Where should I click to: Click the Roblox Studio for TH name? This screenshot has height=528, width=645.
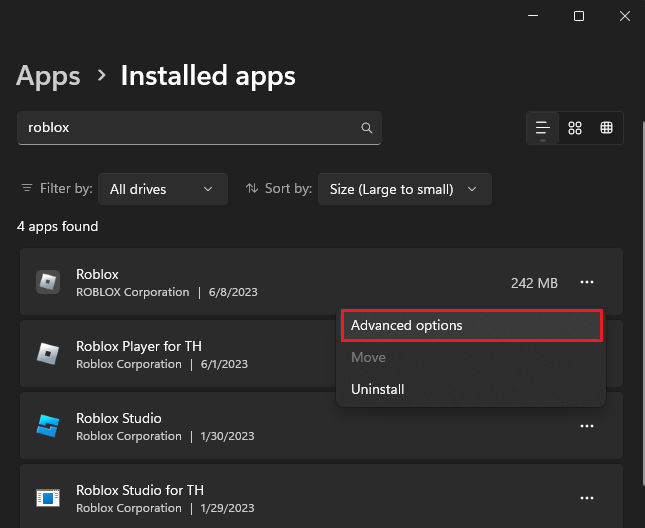[x=140, y=490]
